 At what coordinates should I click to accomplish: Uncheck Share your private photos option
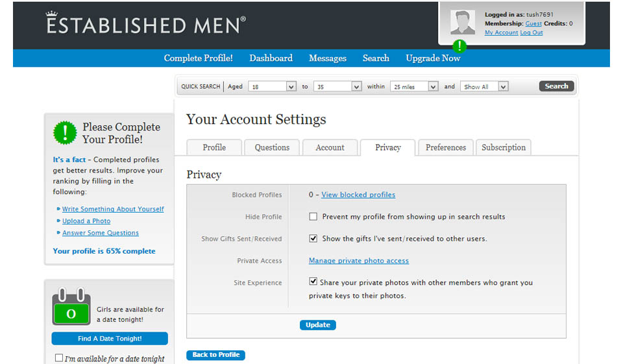click(313, 282)
